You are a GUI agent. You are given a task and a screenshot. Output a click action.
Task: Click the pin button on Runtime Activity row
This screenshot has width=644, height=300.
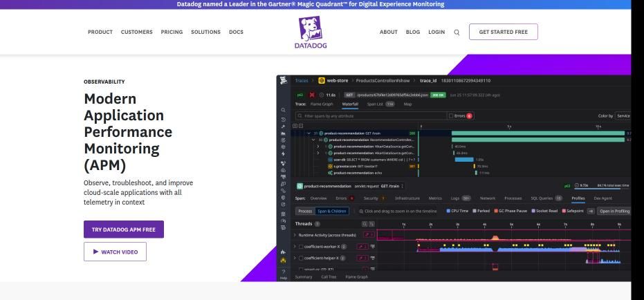(369, 235)
